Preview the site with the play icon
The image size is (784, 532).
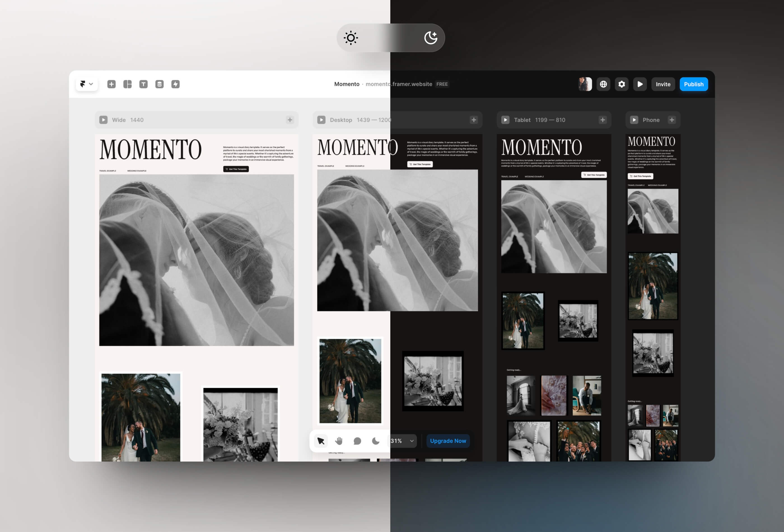640,84
